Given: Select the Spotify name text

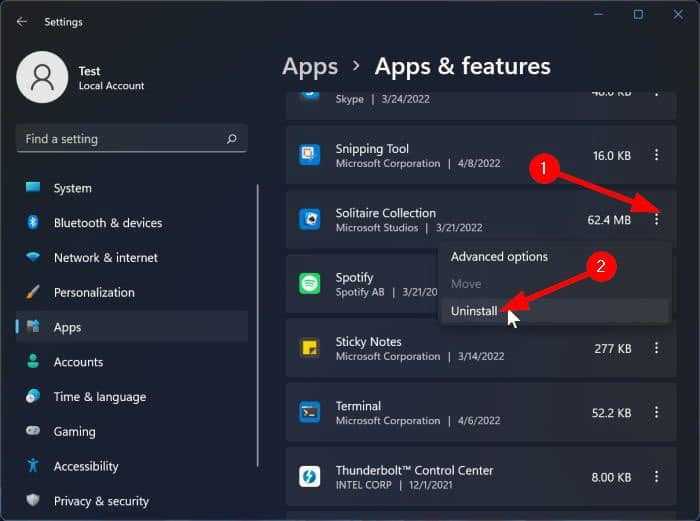Looking at the screenshot, I should point(354,278).
